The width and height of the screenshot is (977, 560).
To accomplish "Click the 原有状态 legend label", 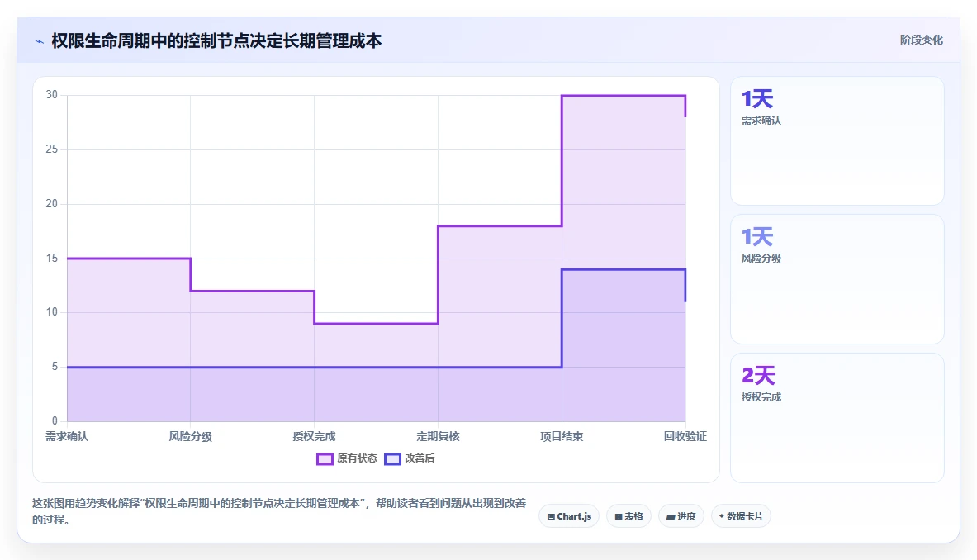I will tap(357, 458).
